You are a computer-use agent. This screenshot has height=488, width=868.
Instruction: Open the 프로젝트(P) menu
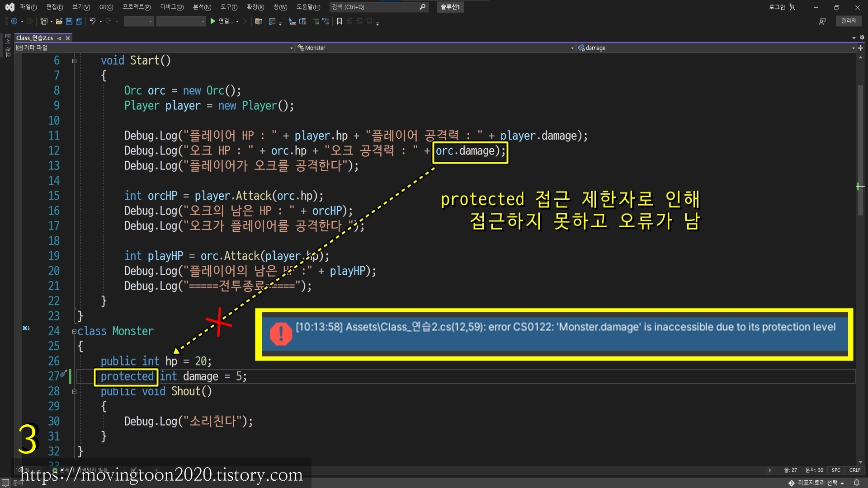[x=137, y=7]
